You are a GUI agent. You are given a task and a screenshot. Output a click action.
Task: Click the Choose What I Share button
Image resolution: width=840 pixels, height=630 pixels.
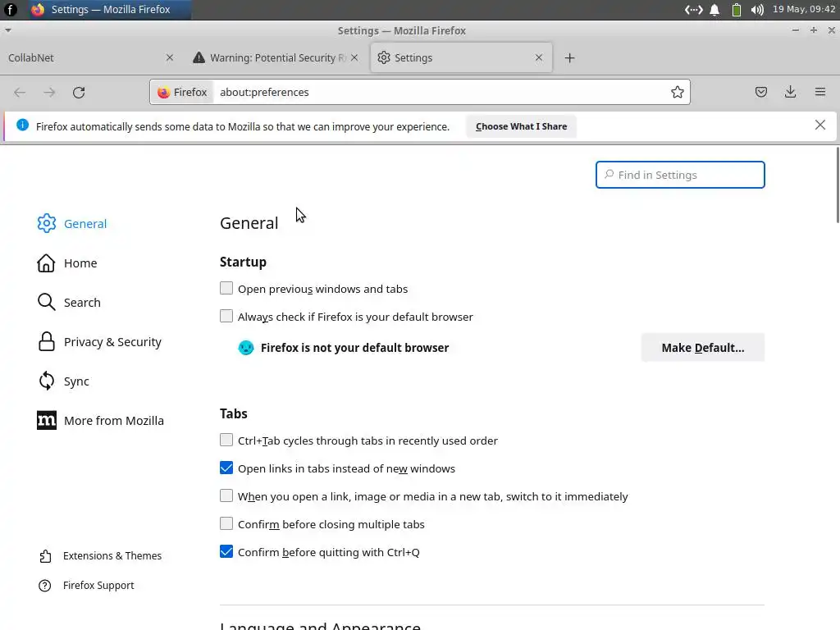(x=521, y=126)
